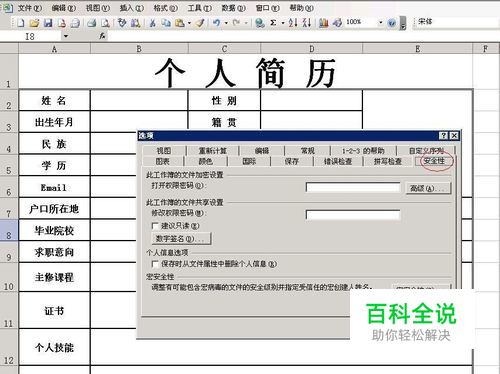Tick the 保存时从文件属性中删除个人信息 checkbox
500x374 pixels.
point(155,264)
